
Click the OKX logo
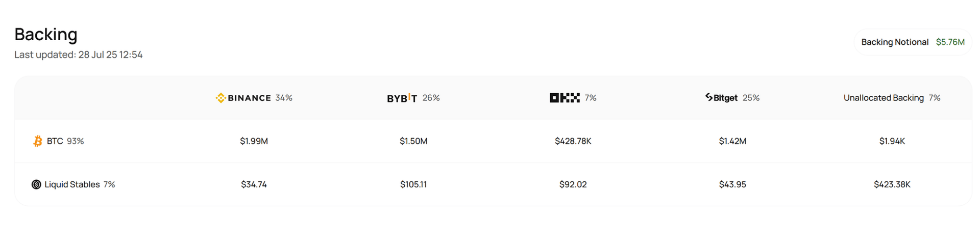click(x=565, y=98)
